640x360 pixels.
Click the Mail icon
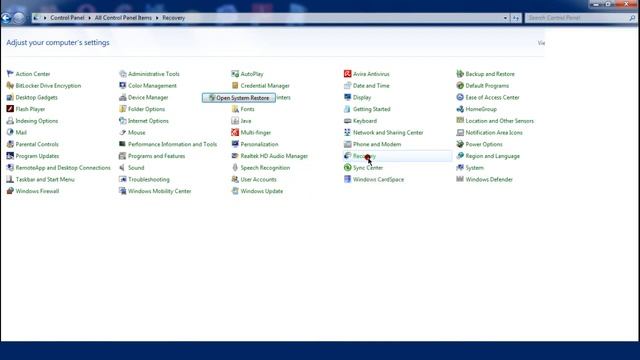coord(10,132)
